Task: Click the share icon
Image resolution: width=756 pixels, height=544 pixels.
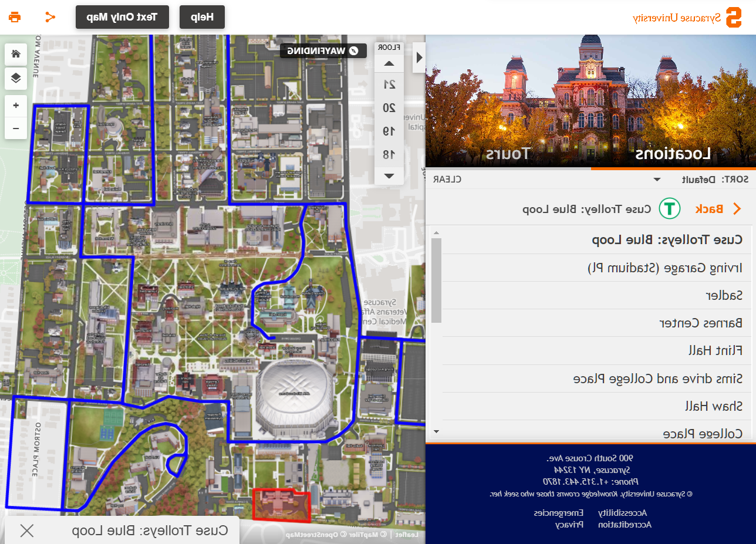Action: click(50, 16)
